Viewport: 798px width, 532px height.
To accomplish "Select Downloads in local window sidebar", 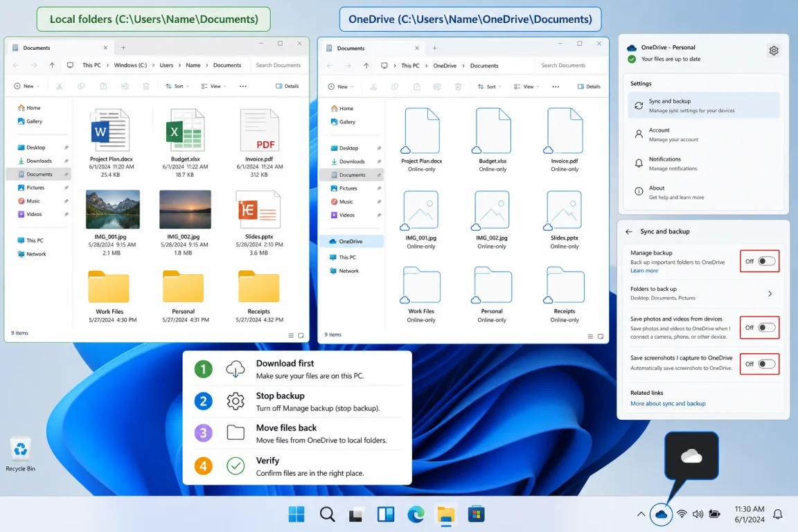I will pyautogui.click(x=39, y=161).
